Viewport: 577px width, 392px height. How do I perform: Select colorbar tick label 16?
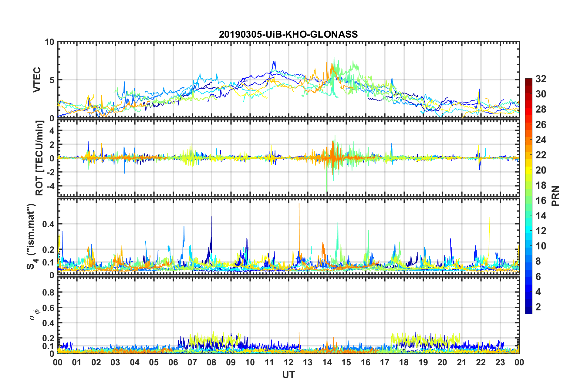(x=541, y=200)
